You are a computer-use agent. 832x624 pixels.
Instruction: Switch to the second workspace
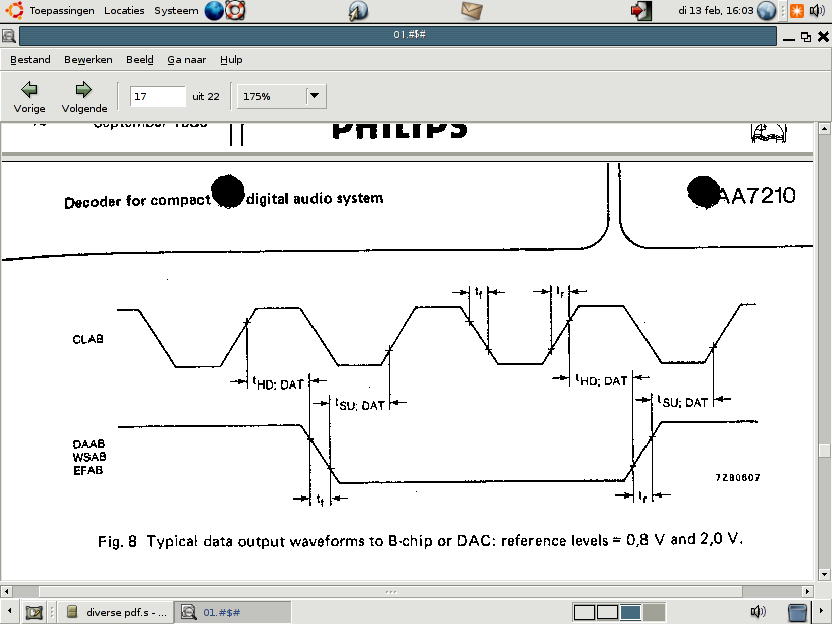607,612
